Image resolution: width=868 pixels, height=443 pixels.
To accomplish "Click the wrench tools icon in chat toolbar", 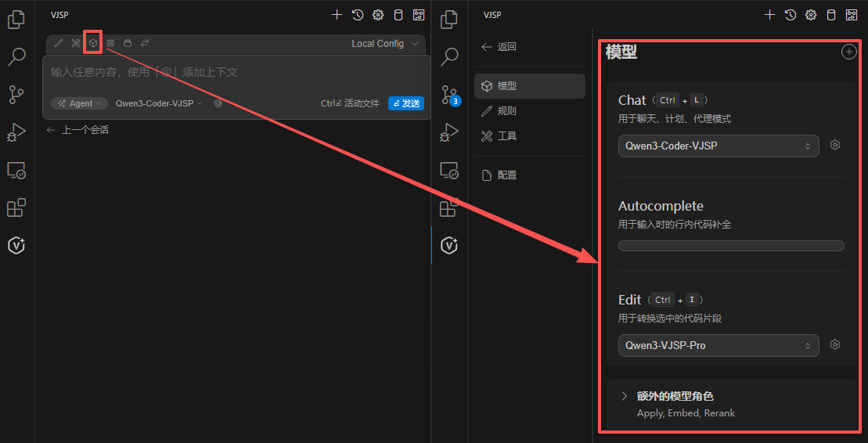I will coord(76,43).
